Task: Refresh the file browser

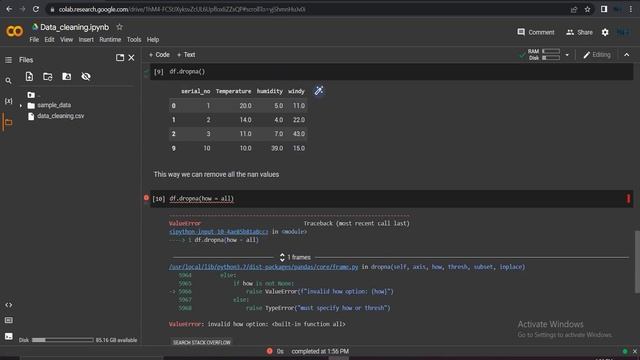Action: (x=48, y=76)
